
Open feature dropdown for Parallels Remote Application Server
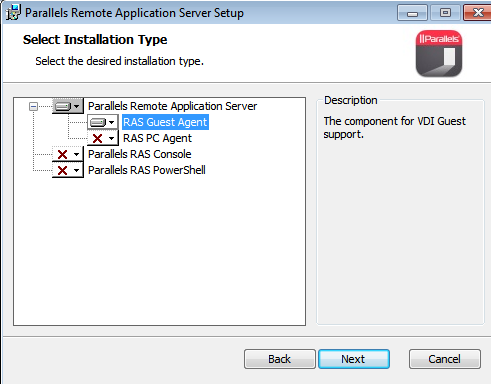[68, 106]
